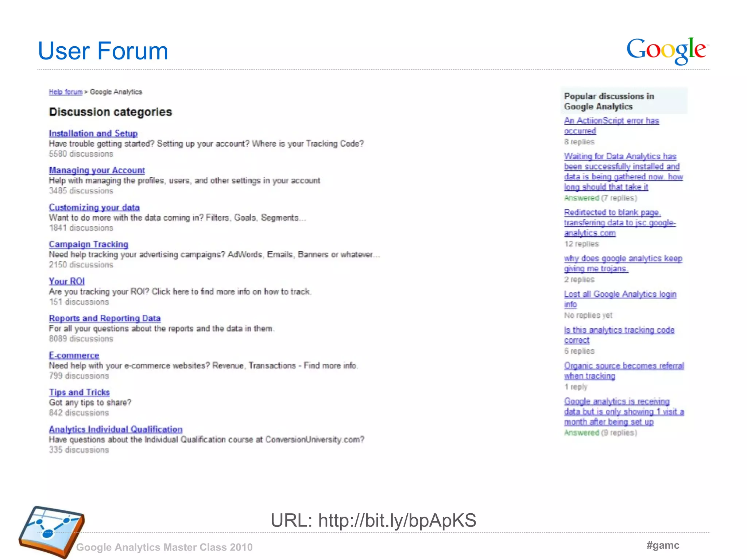Click the '8 replies' text
Screen dimensions: 747x560
pyautogui.click(x=579, y=142)
